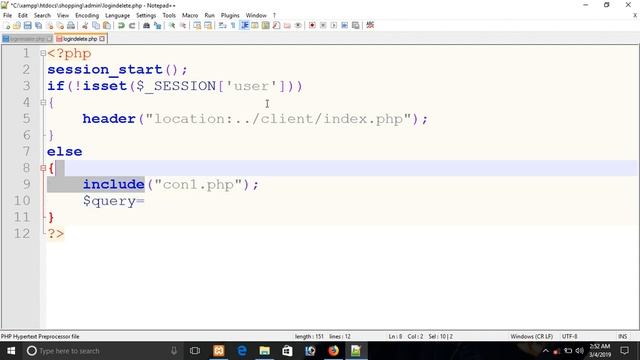This screenshot has height=360, width=640.
Task: Open the Replace dialog toolbar icon
Action: [x=157, y=25]
